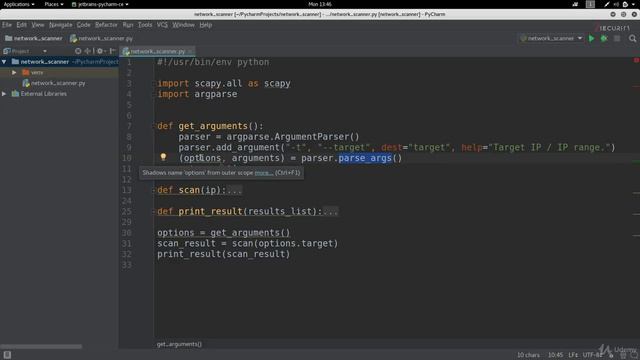This screenshot has width=640, height=360.
Task: Start debugging with the green bug icon
Action: 604,38
